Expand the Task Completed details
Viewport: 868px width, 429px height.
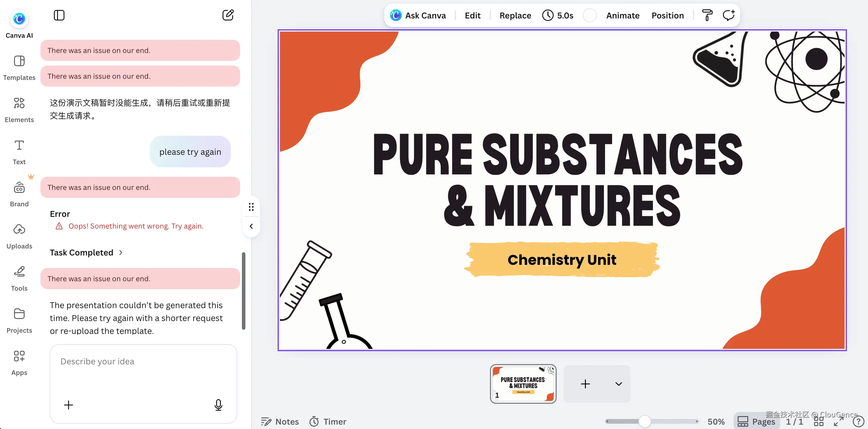pos(86,253)
